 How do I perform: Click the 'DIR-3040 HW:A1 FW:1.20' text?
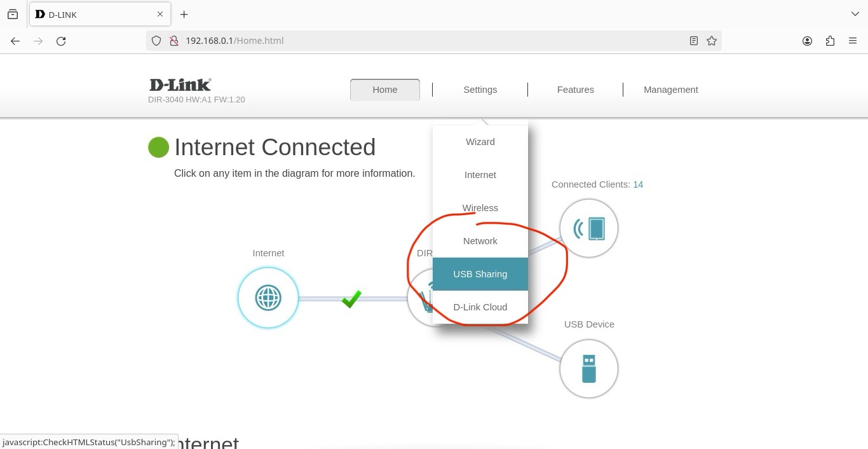pos(196,100)
